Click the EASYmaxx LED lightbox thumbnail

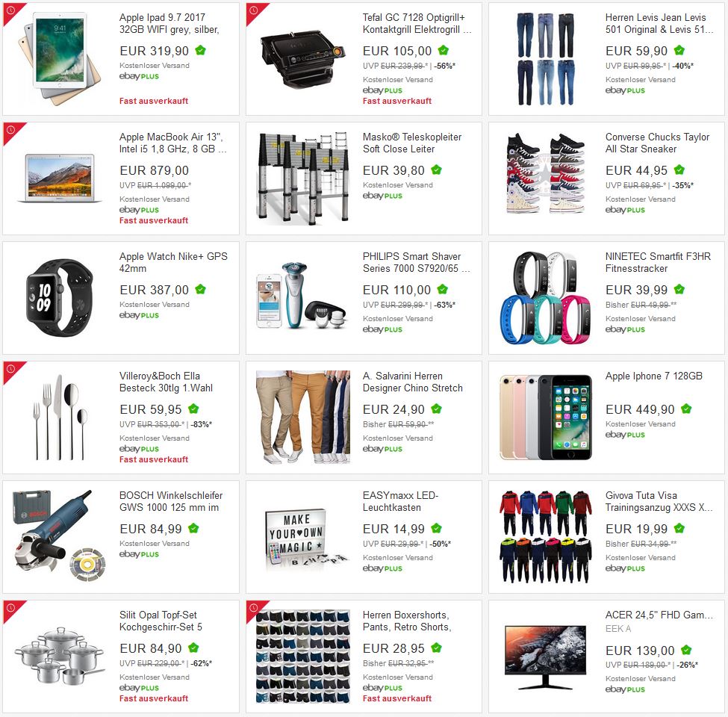tap(302, 537)
